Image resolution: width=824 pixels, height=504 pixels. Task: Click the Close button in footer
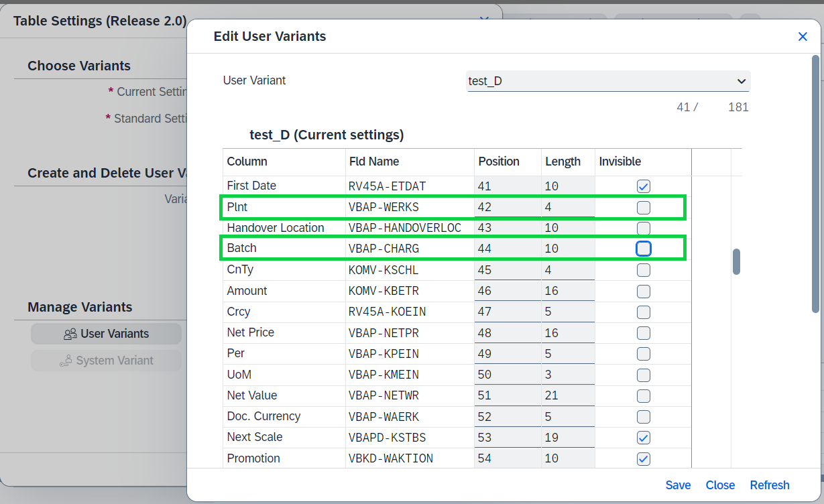pyautogui.click(x=720, y=485)
